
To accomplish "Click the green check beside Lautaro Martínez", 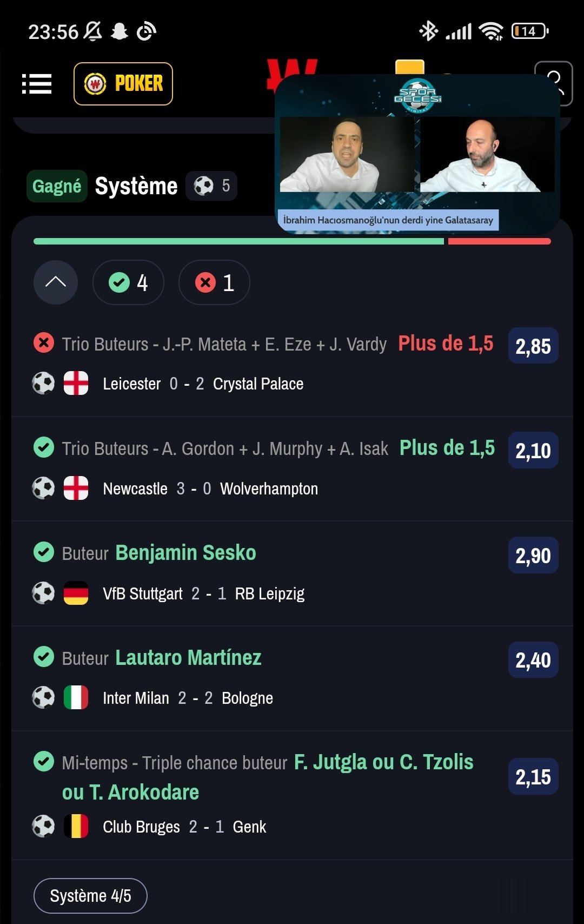I will tap(44, 657).
